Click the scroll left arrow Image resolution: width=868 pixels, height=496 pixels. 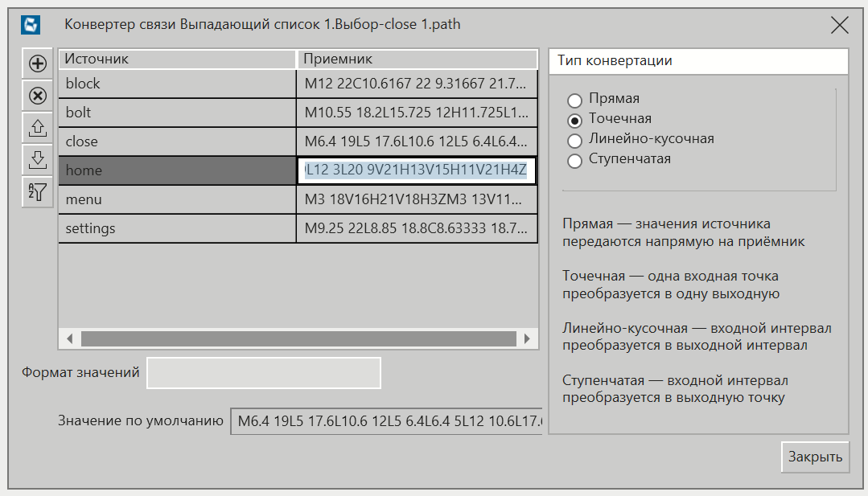[69, 338]
